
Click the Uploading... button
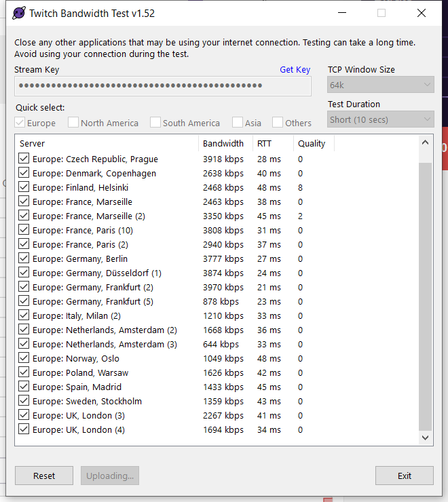(110, 476)
